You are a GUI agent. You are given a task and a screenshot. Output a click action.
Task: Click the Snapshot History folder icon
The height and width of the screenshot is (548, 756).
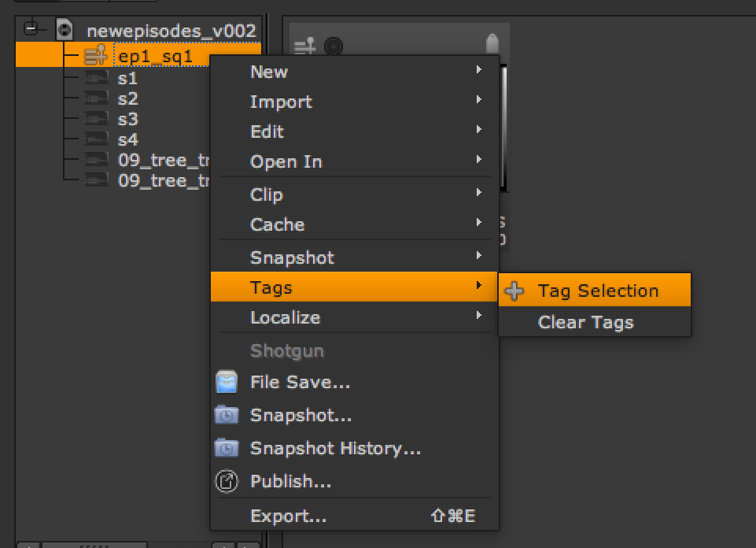[x=227, y=449]
